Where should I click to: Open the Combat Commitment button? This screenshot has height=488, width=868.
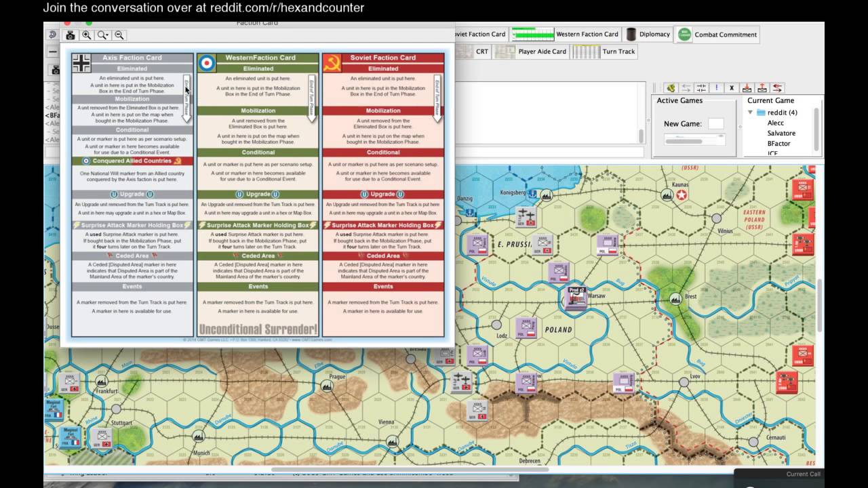coord(717,35)
